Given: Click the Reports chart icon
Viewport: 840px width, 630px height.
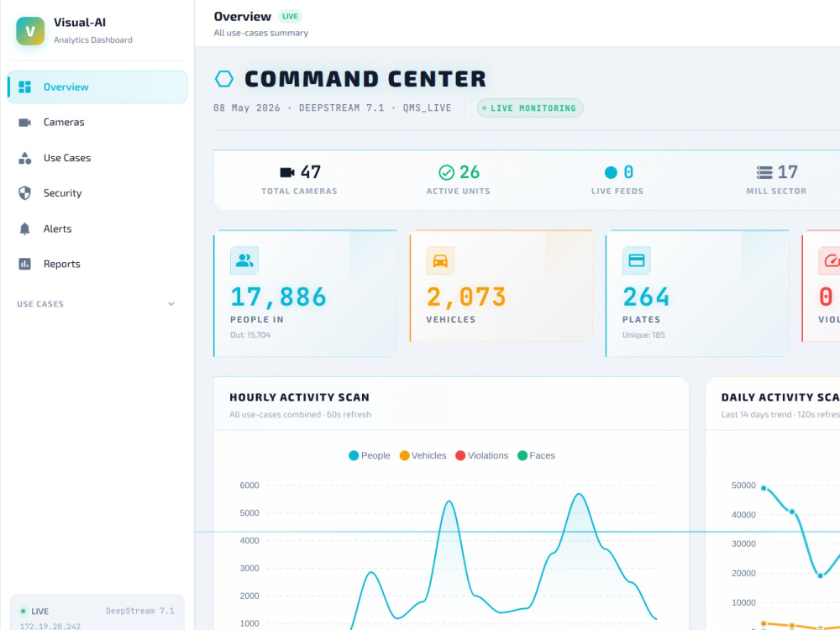Looking at the screenshot, I should tap(24, 264).
